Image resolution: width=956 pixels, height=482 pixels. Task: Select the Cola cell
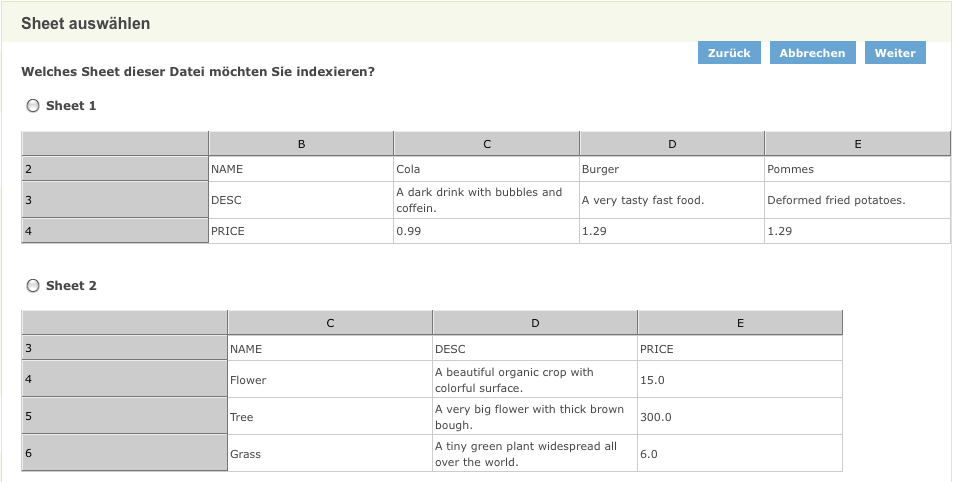(x=486, y=169)
